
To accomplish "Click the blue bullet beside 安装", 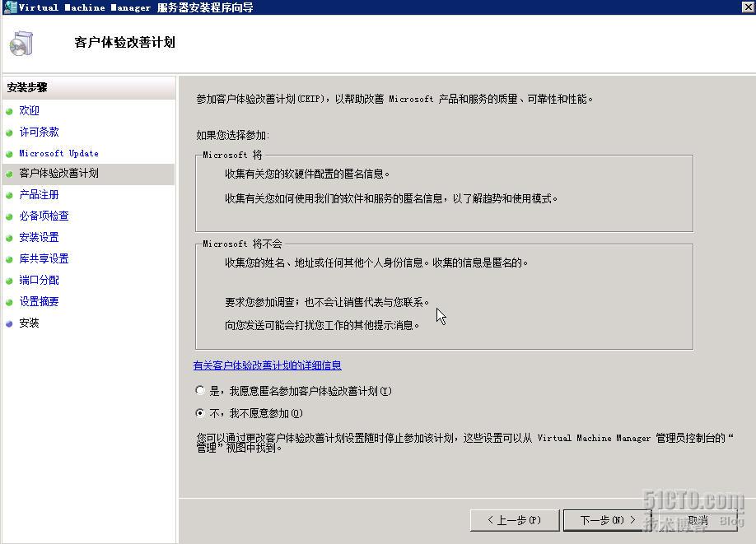I will pos(9,323).
